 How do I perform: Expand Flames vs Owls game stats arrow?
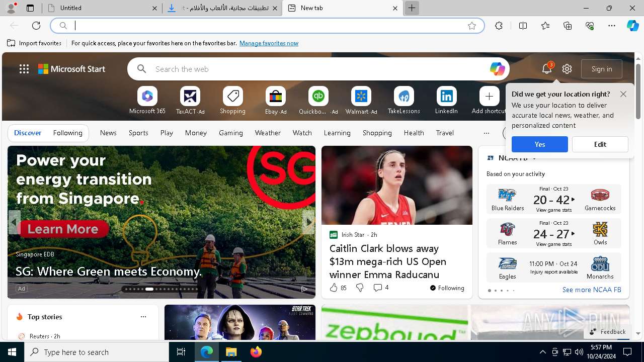[x=573, y=234]
